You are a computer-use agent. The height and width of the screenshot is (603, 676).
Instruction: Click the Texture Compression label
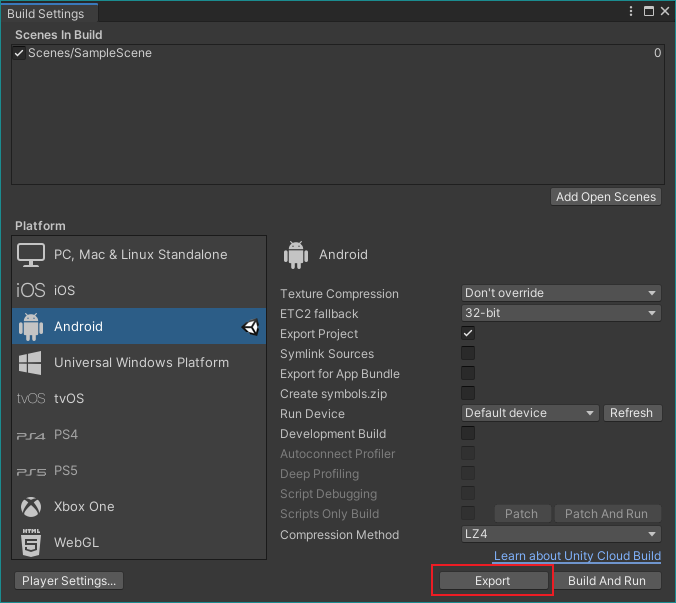[339, 294]
